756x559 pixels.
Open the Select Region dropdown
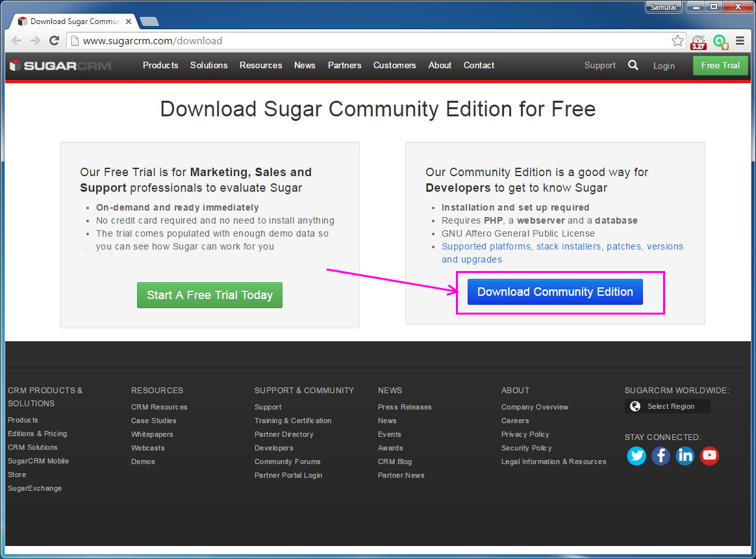[x=667, y=406]
